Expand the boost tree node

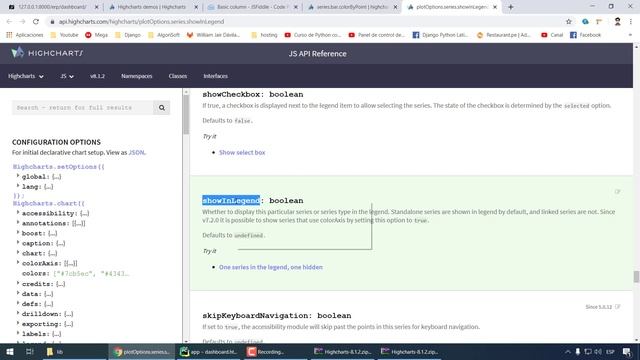point(18,233)
